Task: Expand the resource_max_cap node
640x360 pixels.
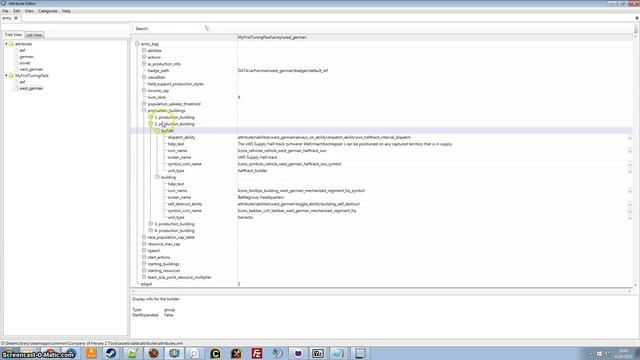Action: pyautogui.click(x=144, y=244)
